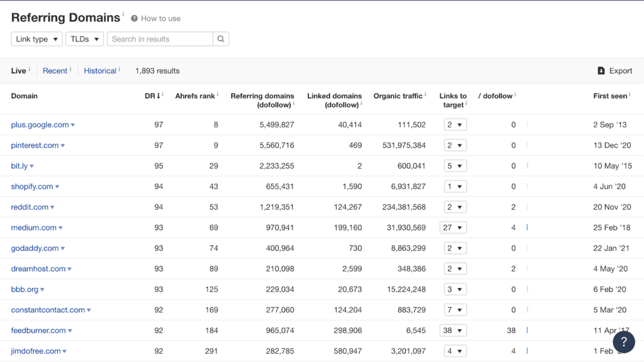Image resolution: width=644 pixels, height=362 pixels.
Task: Focus the Search in results field
Action: coord(160,39)
